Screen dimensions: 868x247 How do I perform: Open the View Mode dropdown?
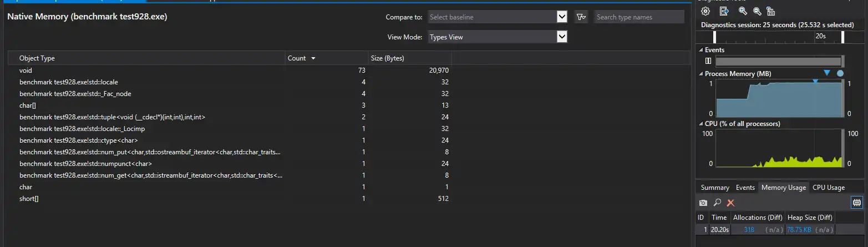[x=562, y=37]
